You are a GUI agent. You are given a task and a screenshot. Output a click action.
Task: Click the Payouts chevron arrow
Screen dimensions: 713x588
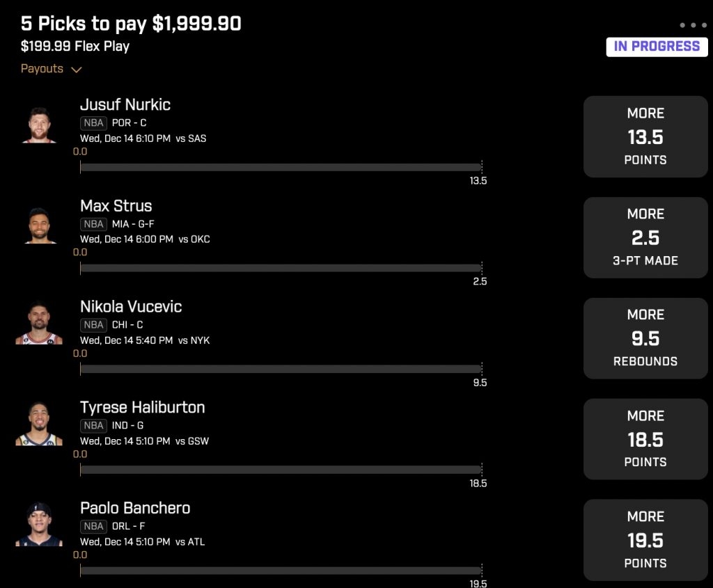coord(77,70)
